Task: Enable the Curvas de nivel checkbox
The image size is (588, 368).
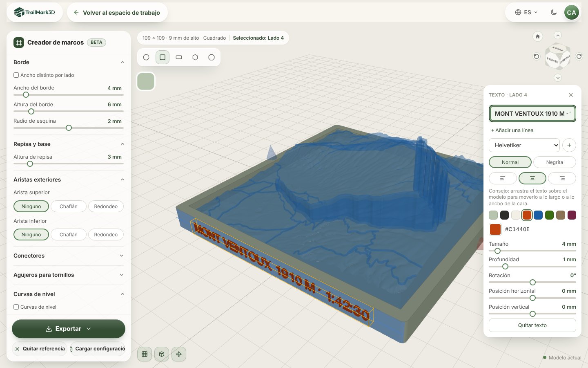Action: pyautogui.click(x=16, y=307)
